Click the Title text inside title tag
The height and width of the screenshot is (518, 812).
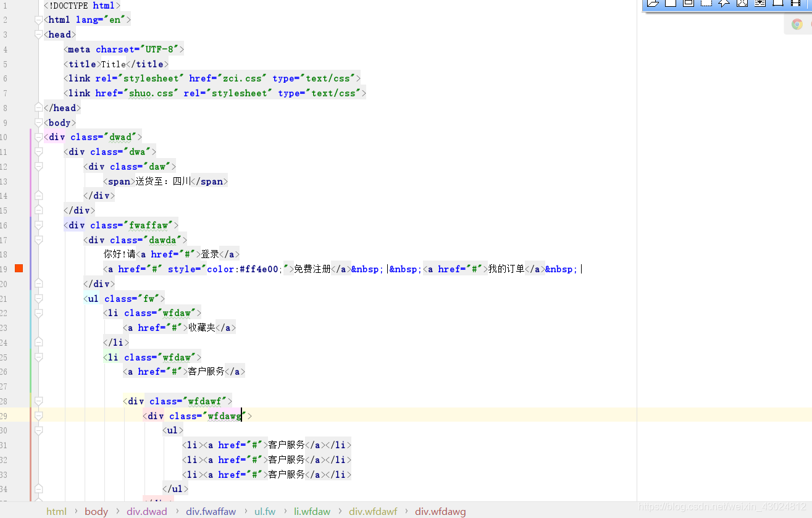[x=113, y=64]
